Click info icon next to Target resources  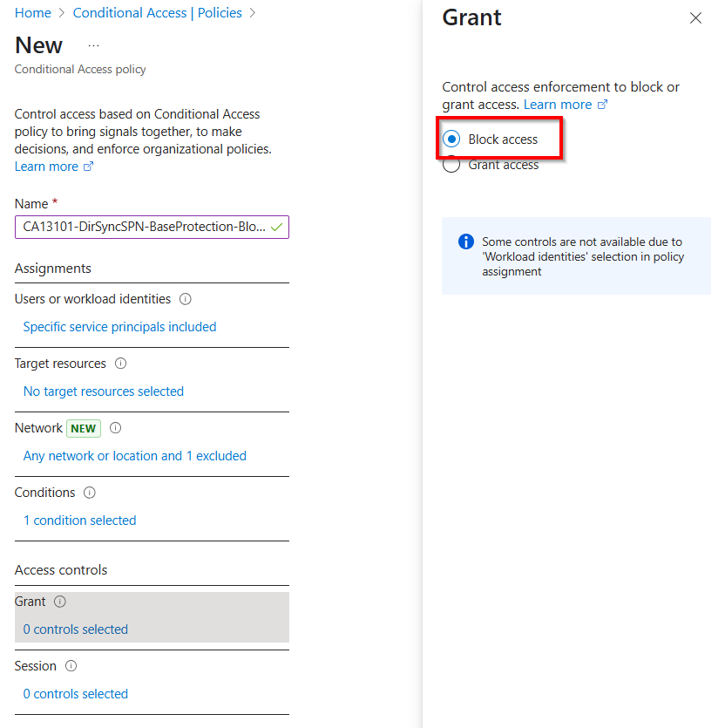coord(120,364)
